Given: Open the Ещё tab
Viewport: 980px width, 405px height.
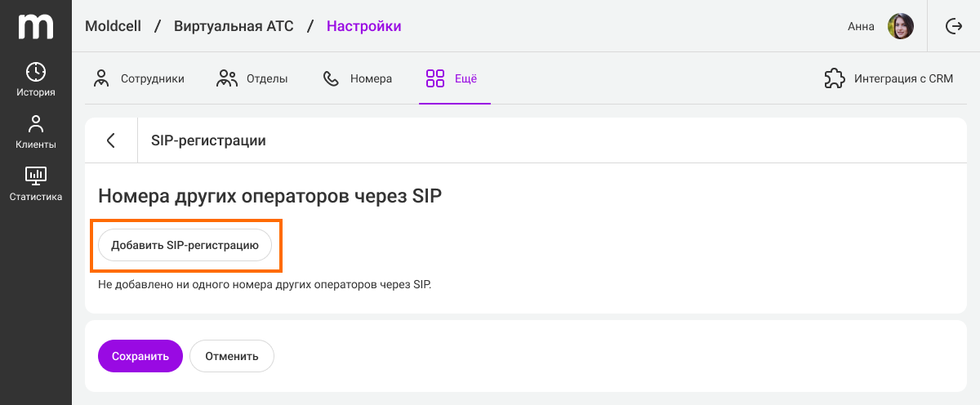Looking at the screenshot, I should 452,78.
